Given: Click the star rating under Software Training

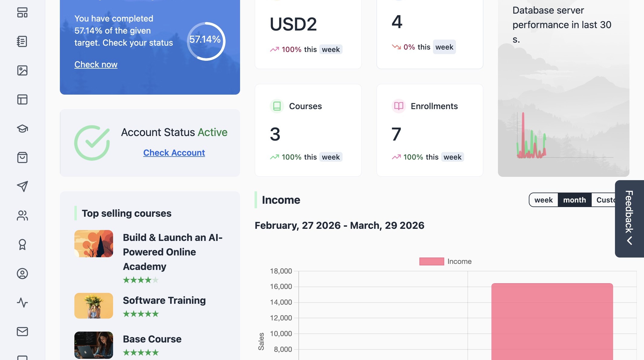Looking at the screenshot, I should click(141, 314).
